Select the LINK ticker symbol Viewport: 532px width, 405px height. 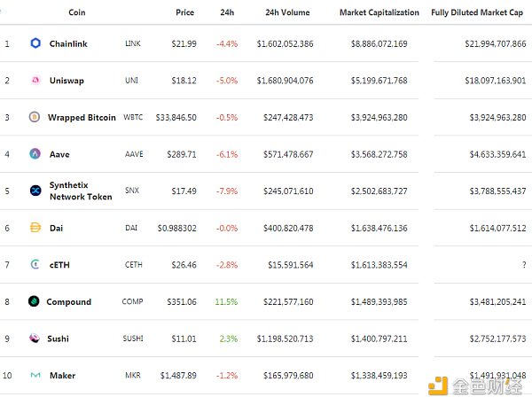[133, 43]
